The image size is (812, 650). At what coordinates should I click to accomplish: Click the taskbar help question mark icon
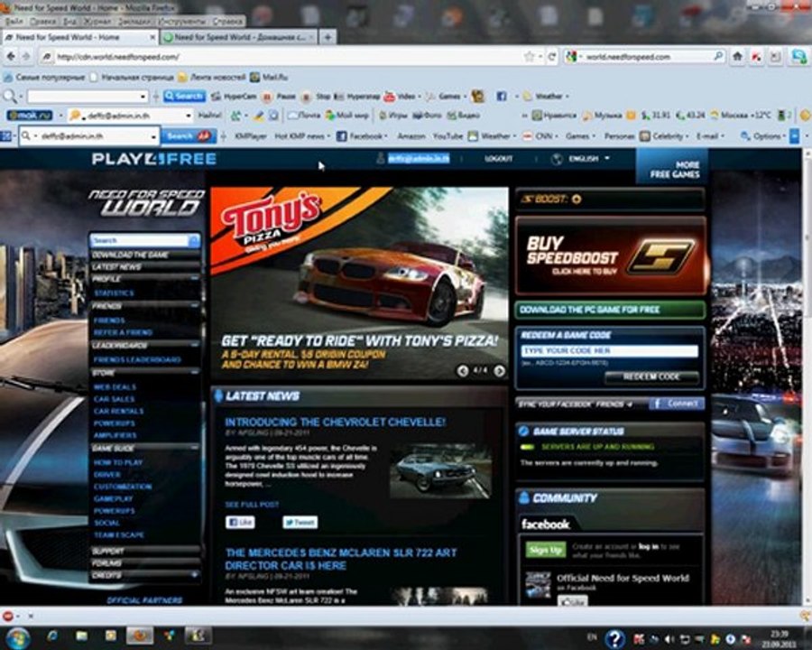[614, 638]
